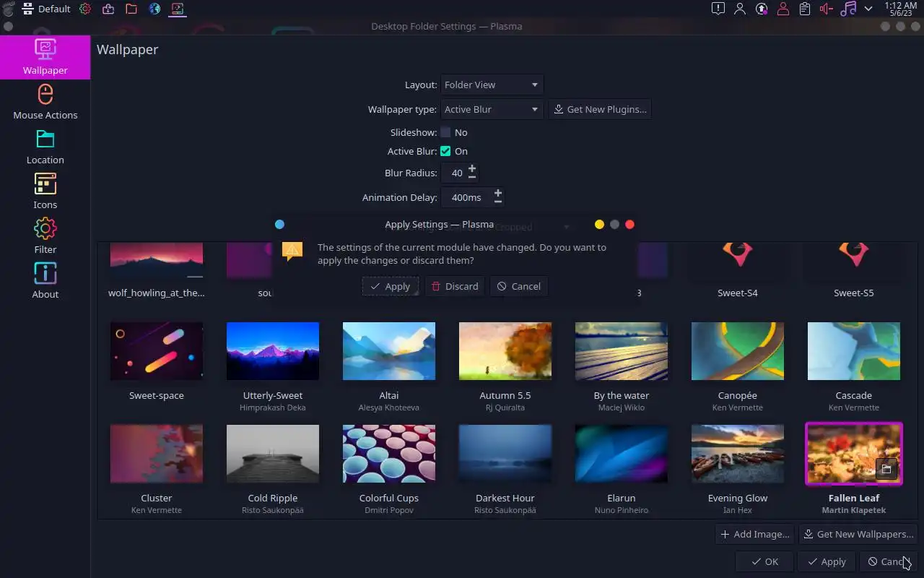The image size is (924, 578).
Task: Open the updates icon in system tray
Action: (761, 9)
